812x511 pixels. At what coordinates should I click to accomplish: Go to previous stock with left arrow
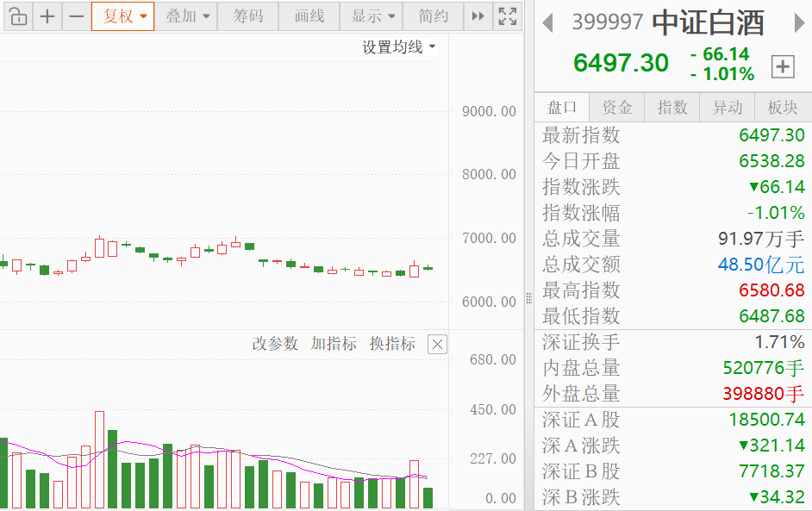[x=547, y=23]
